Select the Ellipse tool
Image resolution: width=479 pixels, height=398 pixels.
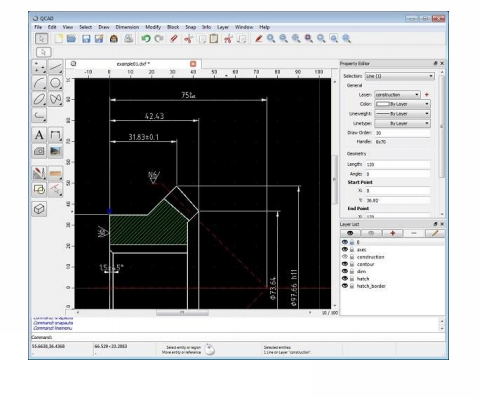click(x=39, y=99)
